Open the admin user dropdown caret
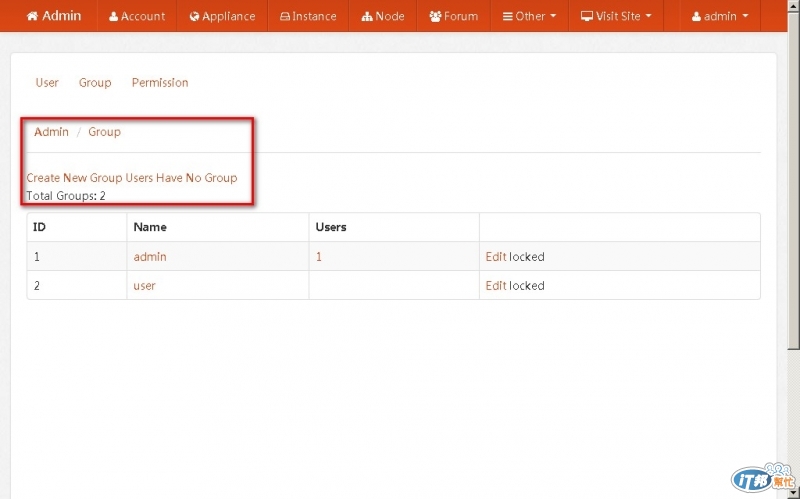The height and width of the screenshot is (499, 800). click(x=745, y=16)
